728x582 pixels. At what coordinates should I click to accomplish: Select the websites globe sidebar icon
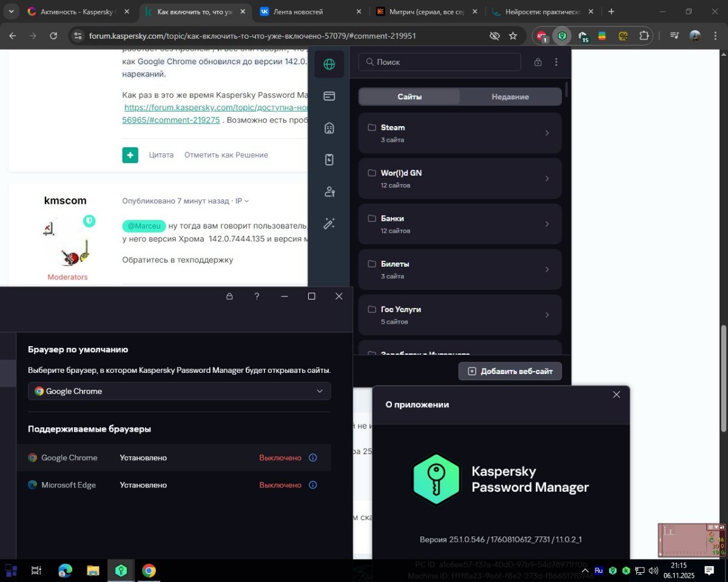pos(329,64)
